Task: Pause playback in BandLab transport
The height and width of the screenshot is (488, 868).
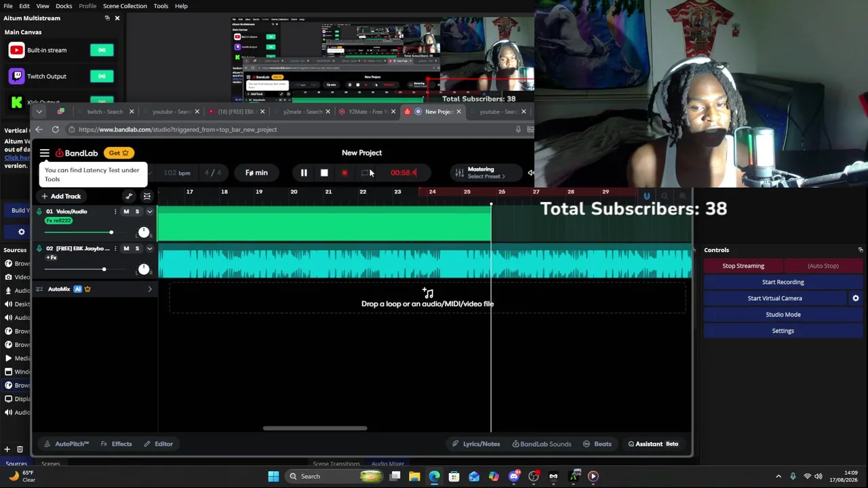Action: tap(304, 173)
